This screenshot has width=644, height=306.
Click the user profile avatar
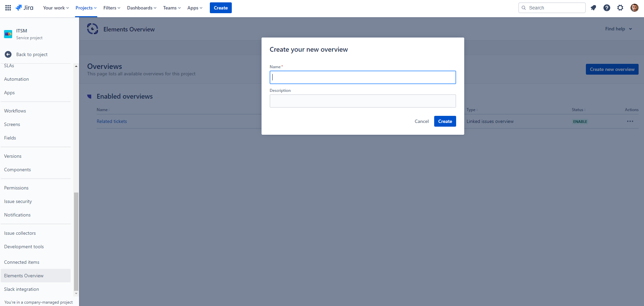pyautogui.click(x=634, y=8)
